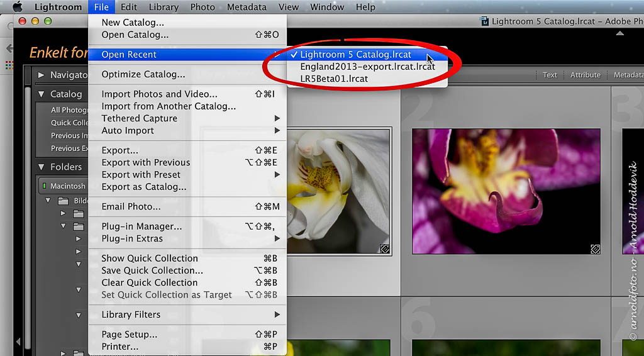
Task: Choose Show Quick Collection
Action: tap(187, 259)
